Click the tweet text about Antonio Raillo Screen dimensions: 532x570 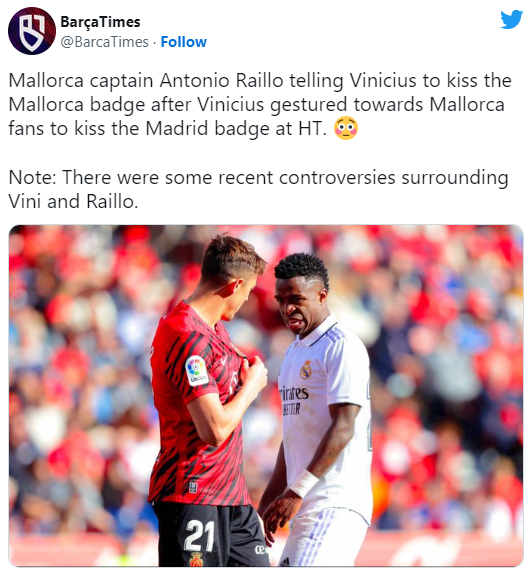[260, 104]
